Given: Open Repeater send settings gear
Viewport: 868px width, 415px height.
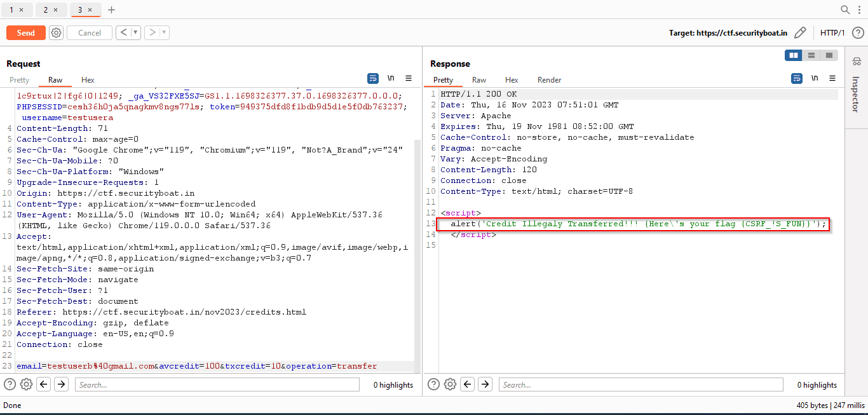Looking at the screenshot, I should (x=57, y=33).
